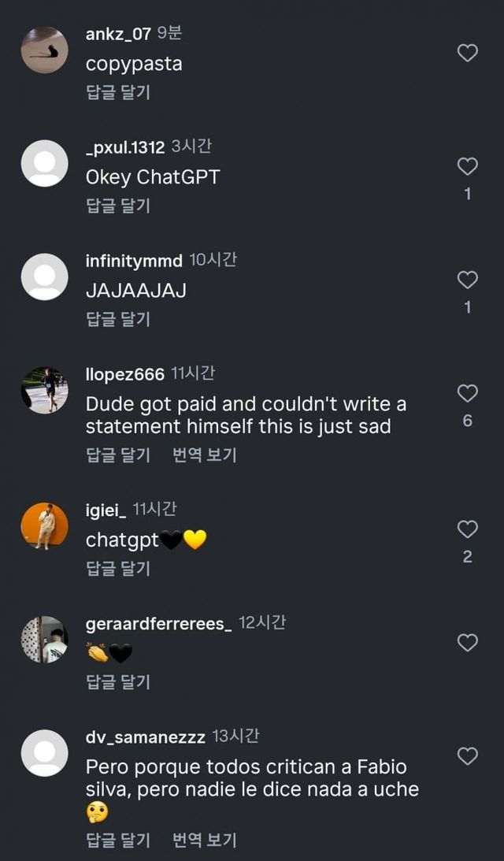Viewport: 504px width, 861px height.
Task: Open username link geraardferrerees_
Action: point(158,625)
